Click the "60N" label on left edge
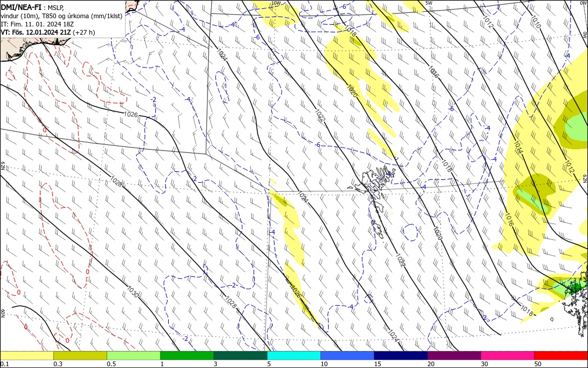 click(2, 313)
